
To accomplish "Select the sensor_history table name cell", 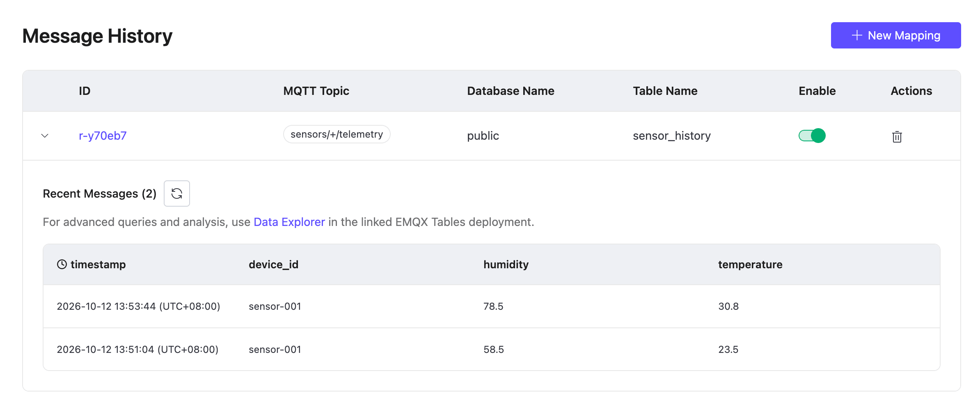I will pos(671,136).
